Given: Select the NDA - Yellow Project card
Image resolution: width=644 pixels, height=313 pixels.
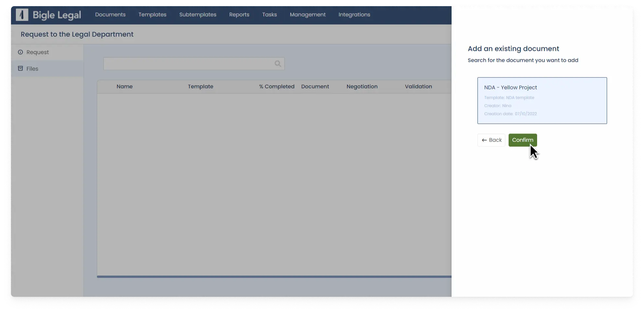Looking at the screenshot, I should [x=542, y=100].
